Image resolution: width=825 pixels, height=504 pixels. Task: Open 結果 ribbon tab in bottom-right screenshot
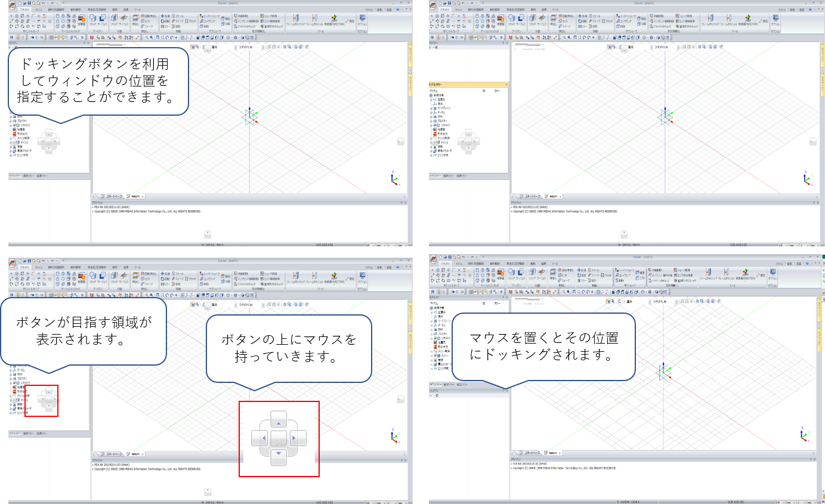click(543, 263)
